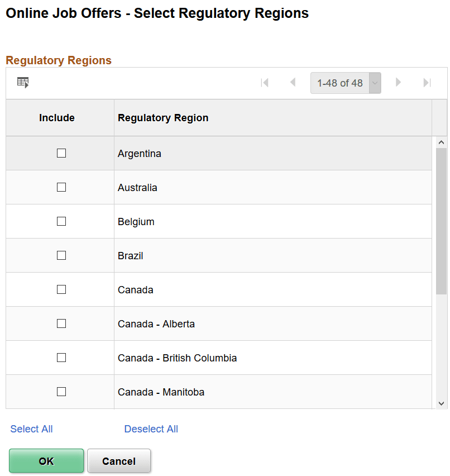Image resolution: width=450 pixels, height=476 pixels.
Task: Click the first-page navigation arrow
Action: [265, 82]
